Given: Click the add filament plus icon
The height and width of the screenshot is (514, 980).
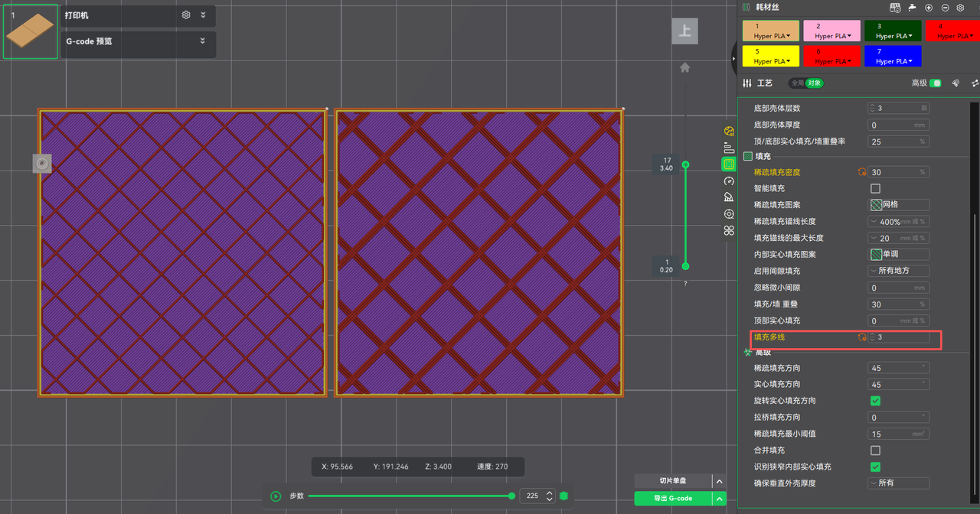Looking at the screenshot, I should pos(929,8).
